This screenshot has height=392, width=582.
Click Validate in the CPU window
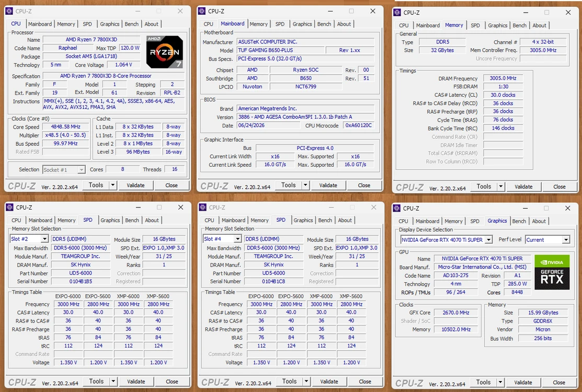135,185
